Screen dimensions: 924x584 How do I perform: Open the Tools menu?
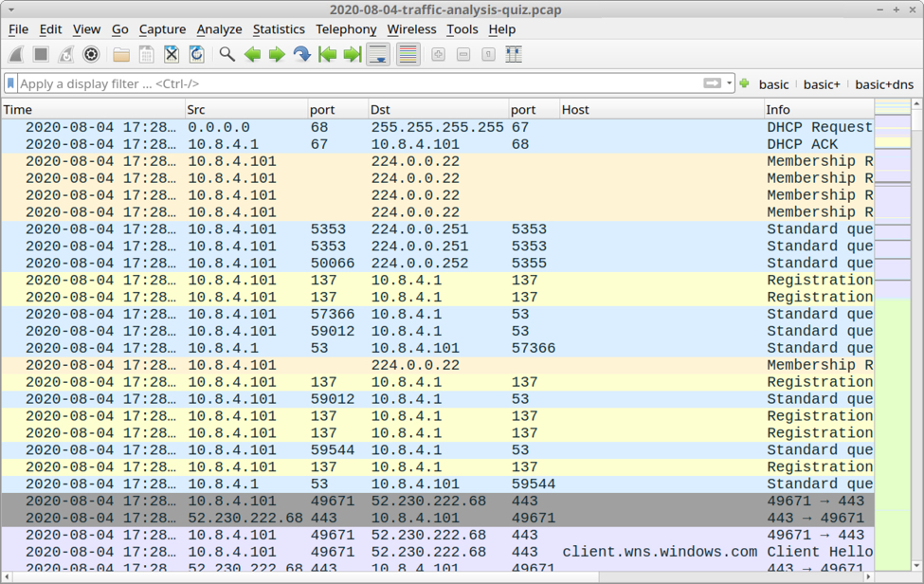coord(462,29)
